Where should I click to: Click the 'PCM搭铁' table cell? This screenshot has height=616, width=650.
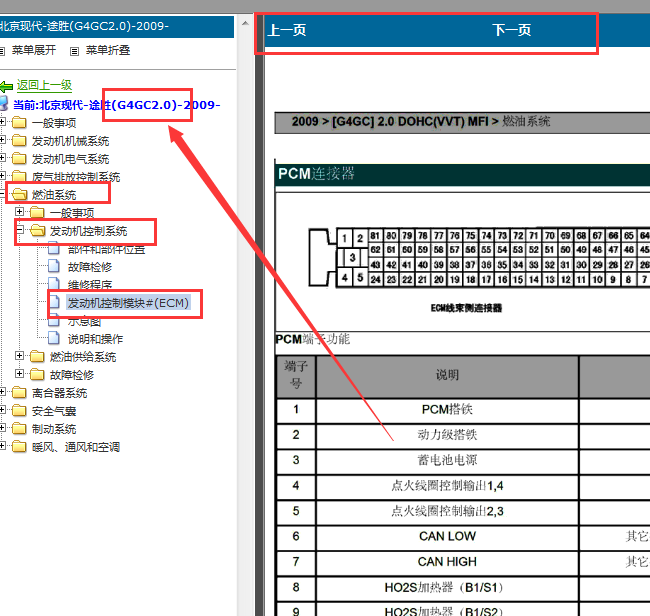point(447,410)
